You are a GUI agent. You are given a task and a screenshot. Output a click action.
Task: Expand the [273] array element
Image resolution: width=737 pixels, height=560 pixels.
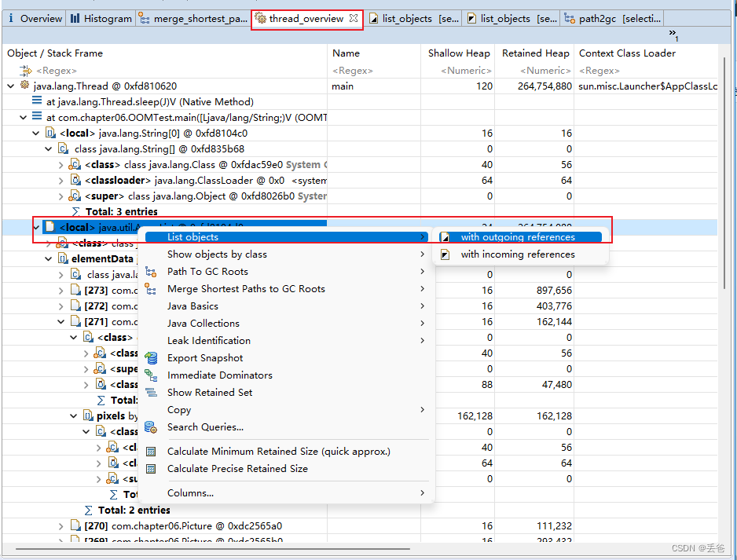click(60, 291)
